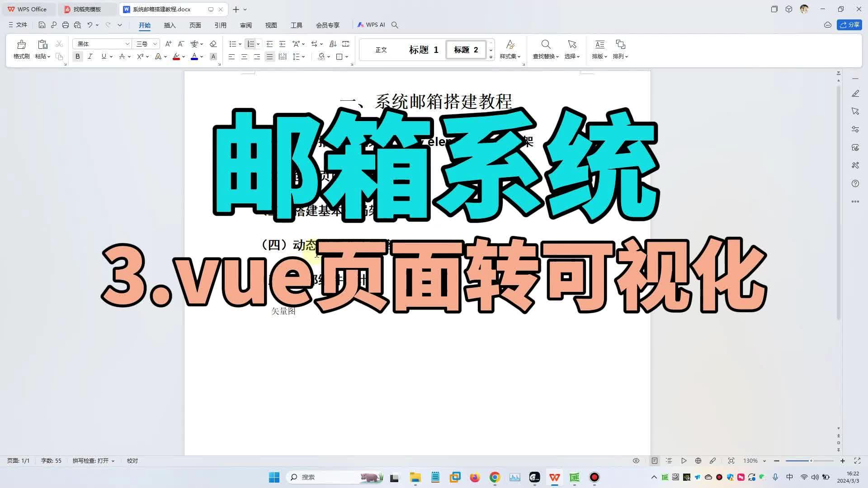The width and height of the screenshot is (868, 488).
Task: Open the 系统邮箱搭建教程.docx document tab
Action: click(x=163, y=9)
